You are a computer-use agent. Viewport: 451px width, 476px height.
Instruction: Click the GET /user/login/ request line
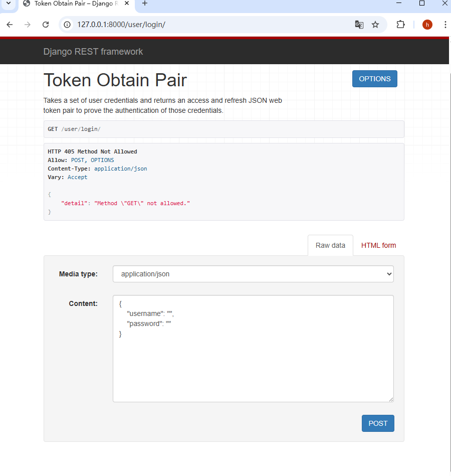coord(74,129)
